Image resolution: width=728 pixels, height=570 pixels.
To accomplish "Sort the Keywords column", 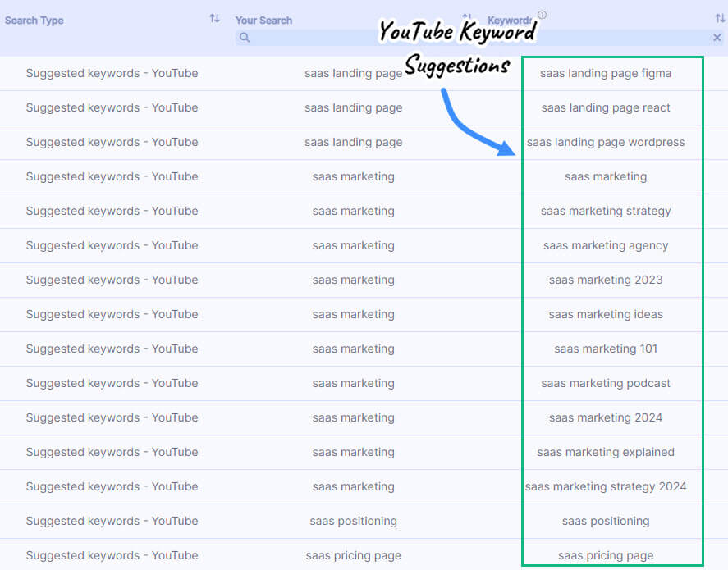I will (720, 19).
